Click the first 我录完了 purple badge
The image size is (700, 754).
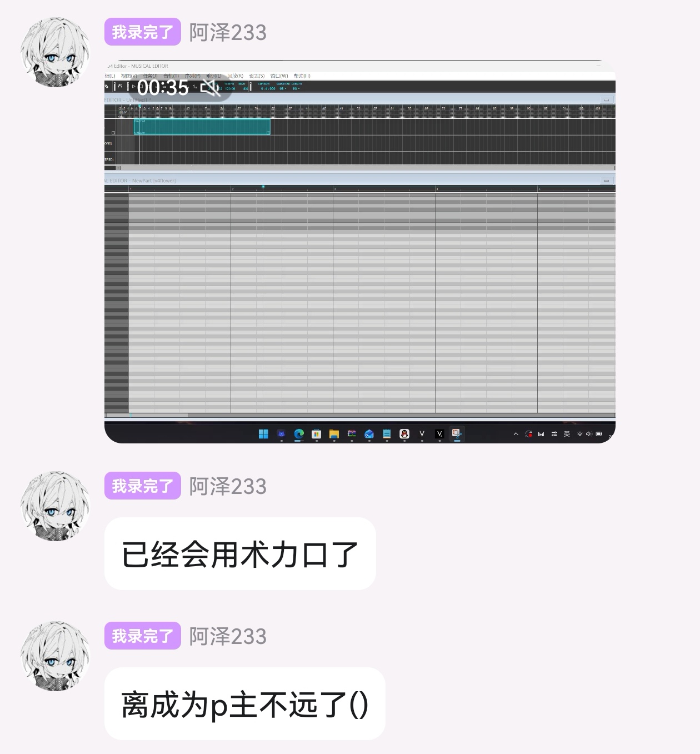pyautogui.click(x=143, y=32)
